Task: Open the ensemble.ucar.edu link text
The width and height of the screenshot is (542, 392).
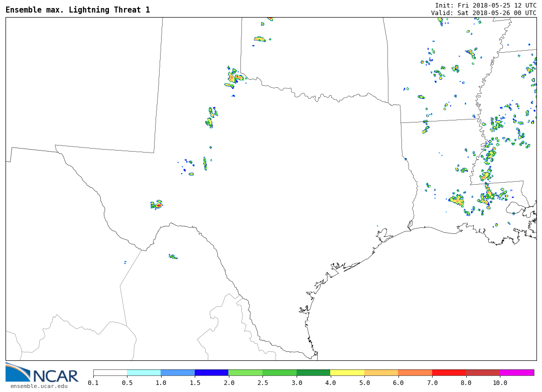Action: (39, 386)
